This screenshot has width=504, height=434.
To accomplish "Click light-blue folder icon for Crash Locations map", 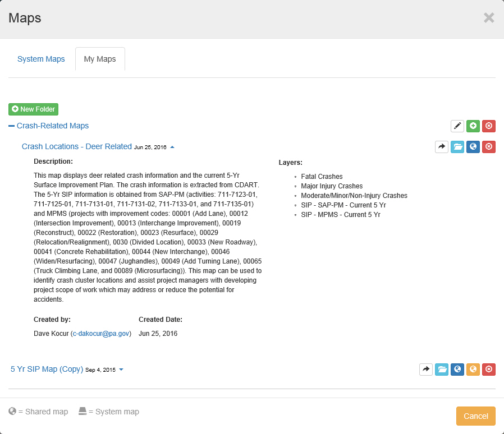I will click(457, 147).
